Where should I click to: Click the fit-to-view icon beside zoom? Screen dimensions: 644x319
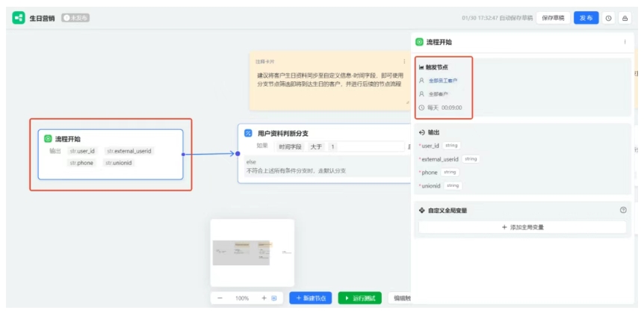274,298
